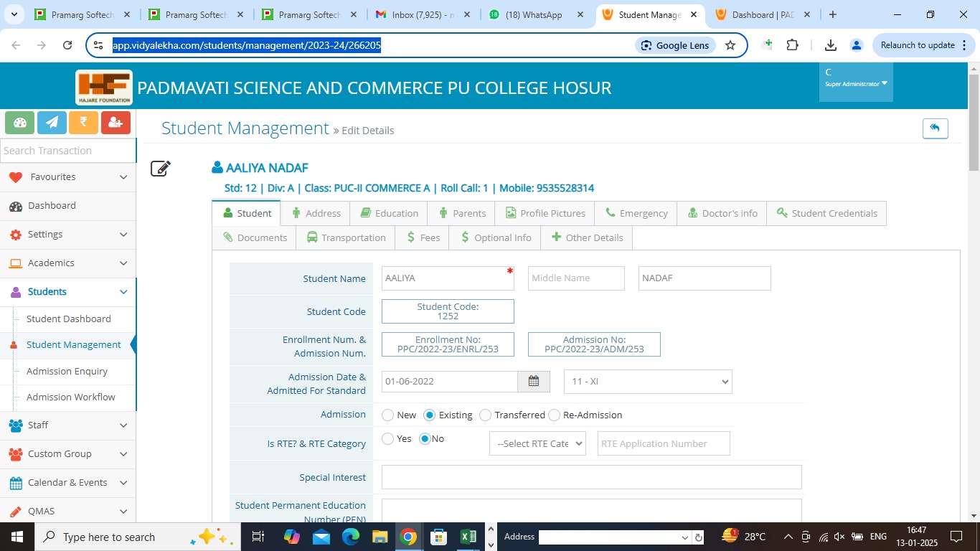
Task: Select the Re-Admission radio button
Action: (x=554, y=415)
